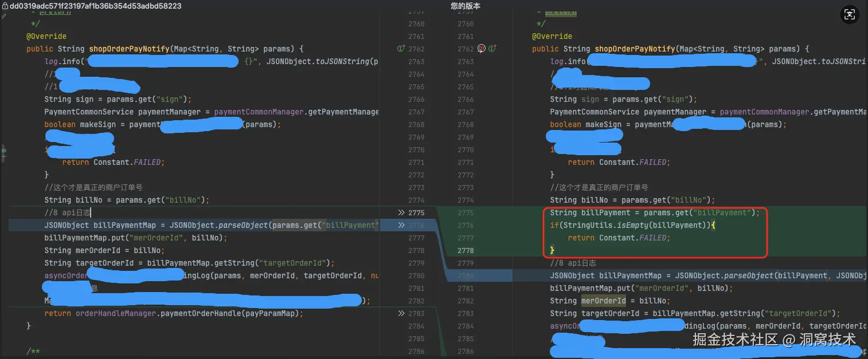Click the bold line number 2775 in the left revision
Screen dimensions: 868x359
pos(416,212)
